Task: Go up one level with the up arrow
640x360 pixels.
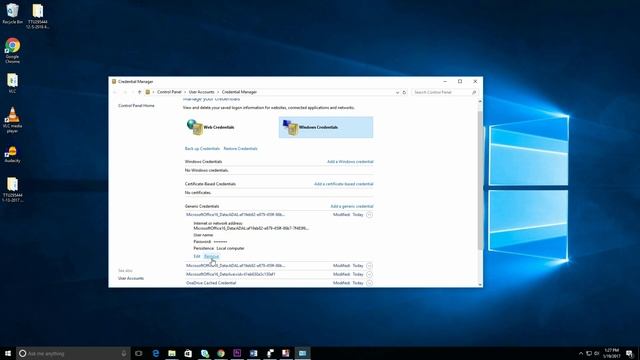Action: tap(139, 92)
